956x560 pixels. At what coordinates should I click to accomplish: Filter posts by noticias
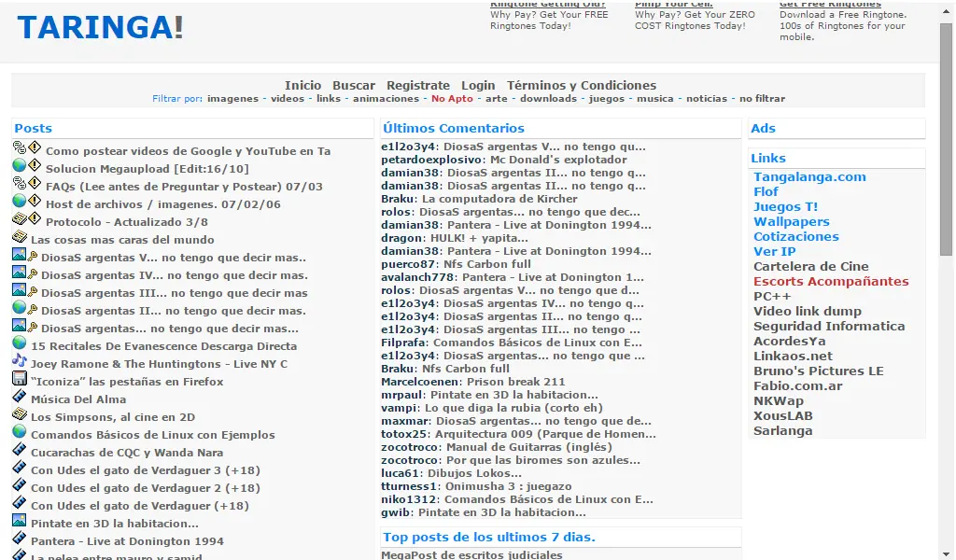(707, 99)
